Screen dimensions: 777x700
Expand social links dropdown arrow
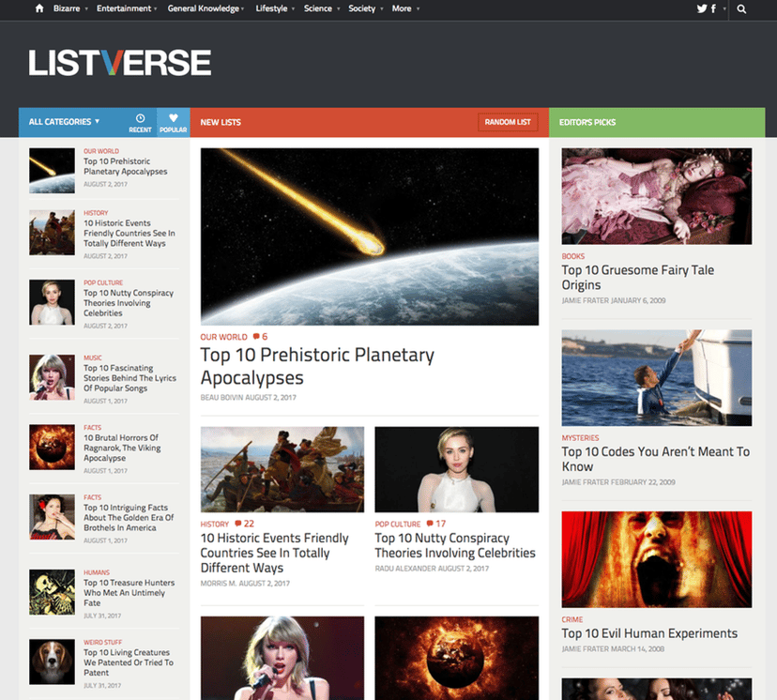[724, 9]
